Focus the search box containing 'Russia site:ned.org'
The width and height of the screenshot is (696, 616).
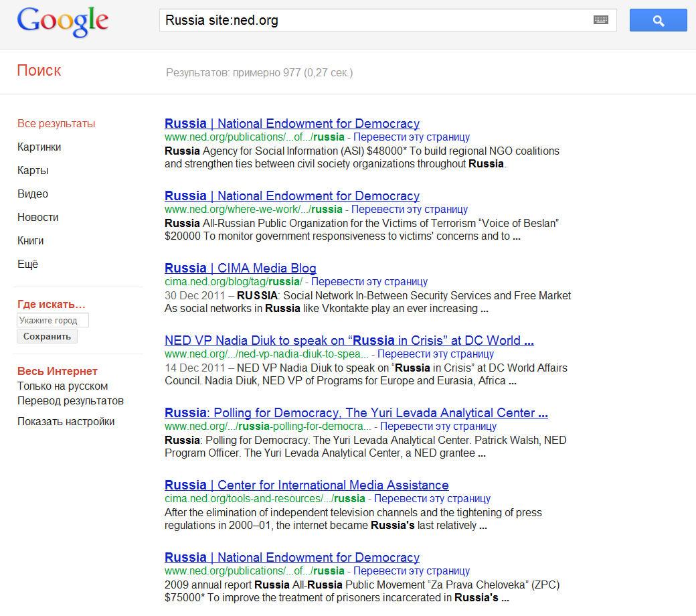point(387,20)
